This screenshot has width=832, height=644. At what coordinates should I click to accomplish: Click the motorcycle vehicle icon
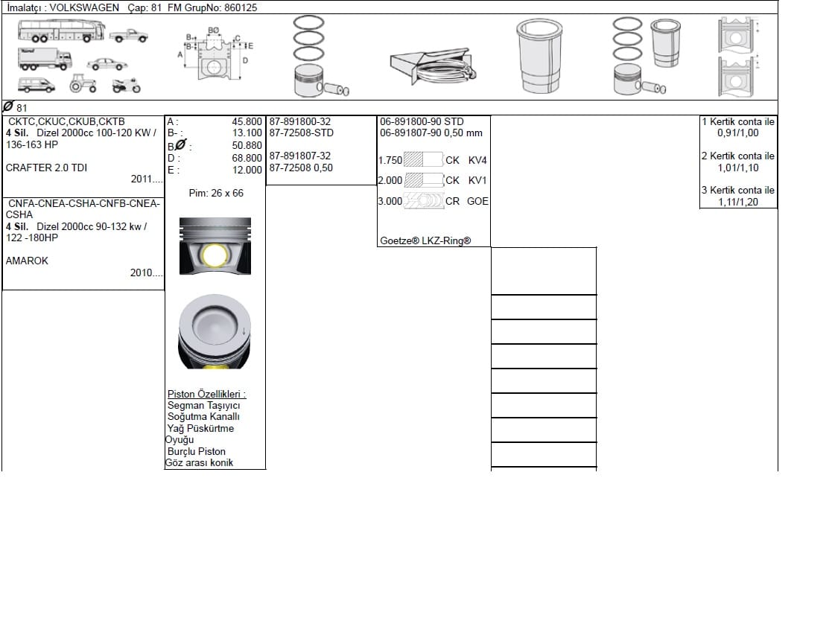[x=127, y=86]
